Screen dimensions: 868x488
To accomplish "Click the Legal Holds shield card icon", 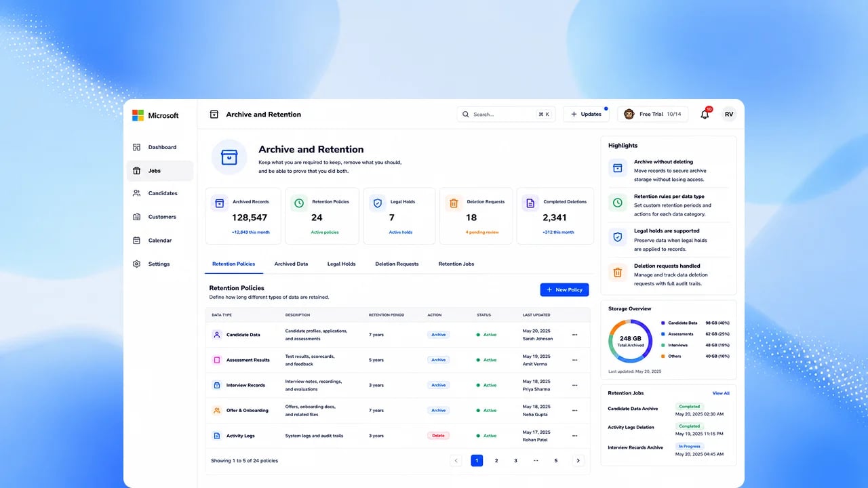I will click(377, 203).
